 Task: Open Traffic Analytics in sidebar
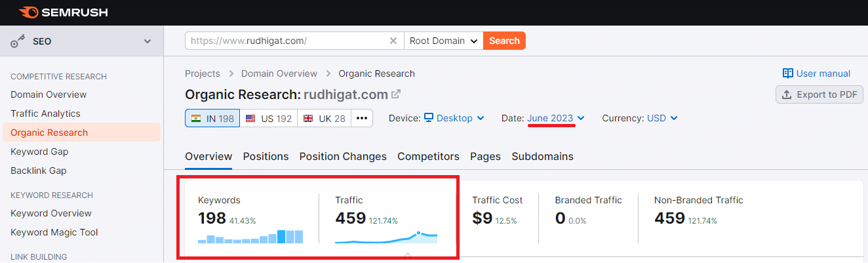(x=45, y=113)
